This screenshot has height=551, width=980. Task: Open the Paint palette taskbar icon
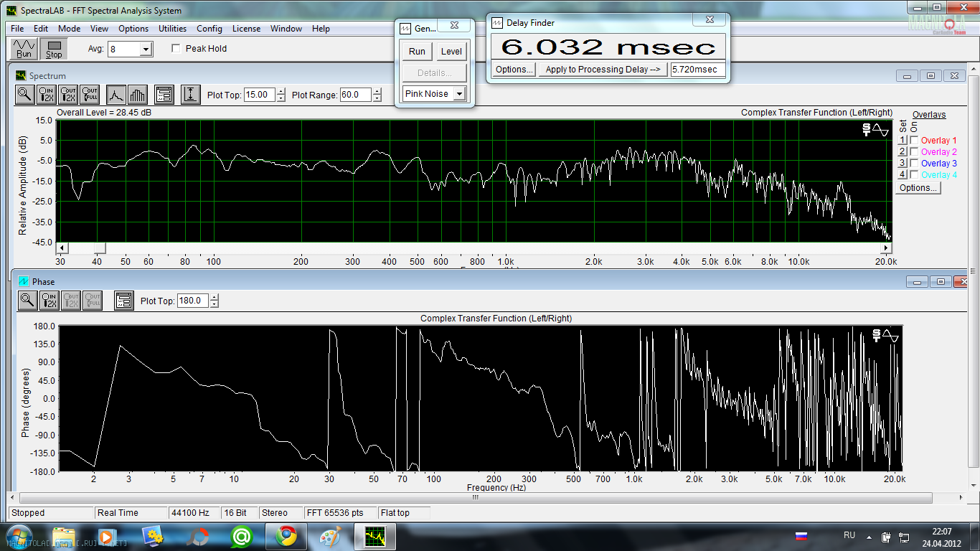coord(329,536)
